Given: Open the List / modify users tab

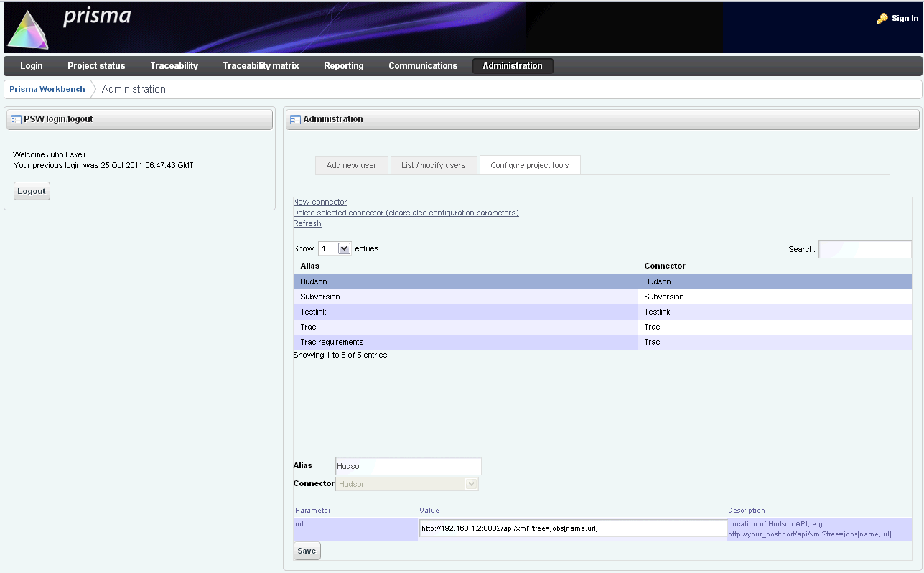Looking at the screenshot, I should (x=434, y=164).
